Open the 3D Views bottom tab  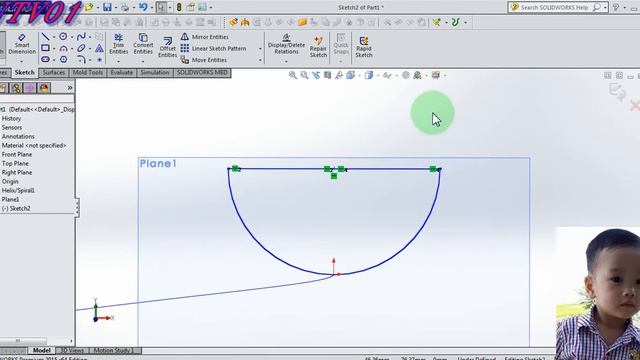pyautogui.click(x=72, y=350)
